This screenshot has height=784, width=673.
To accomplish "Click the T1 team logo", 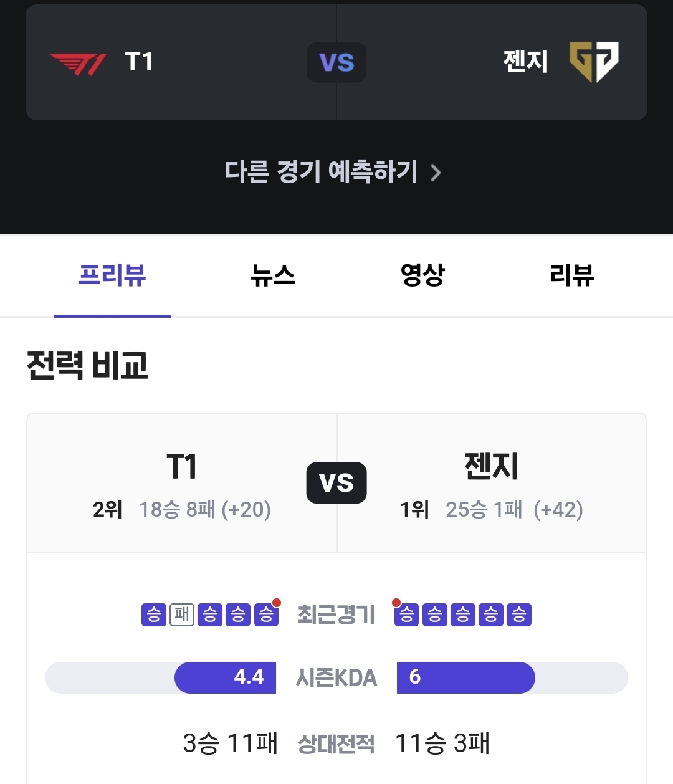I will tap(78, 64).
